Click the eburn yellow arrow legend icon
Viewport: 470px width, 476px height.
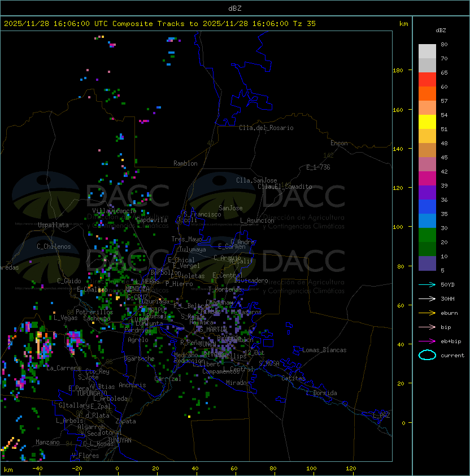pyautogui.click(x=427, y=313)
